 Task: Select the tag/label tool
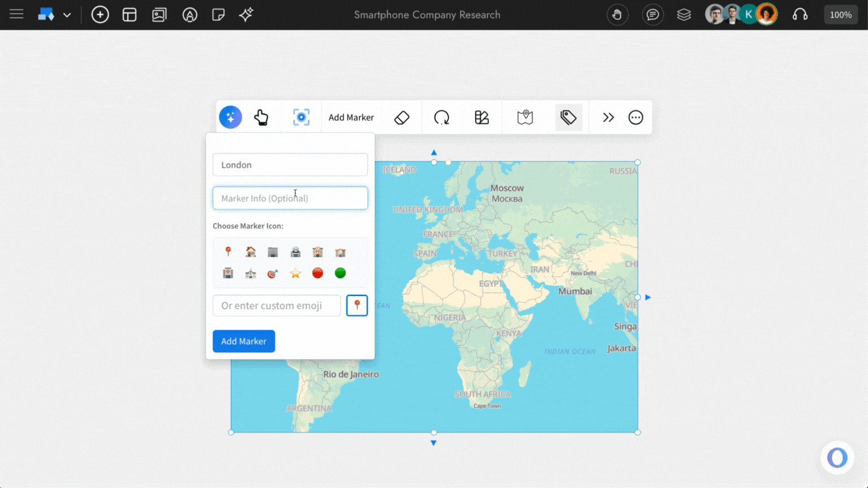[x=568, y=117]
